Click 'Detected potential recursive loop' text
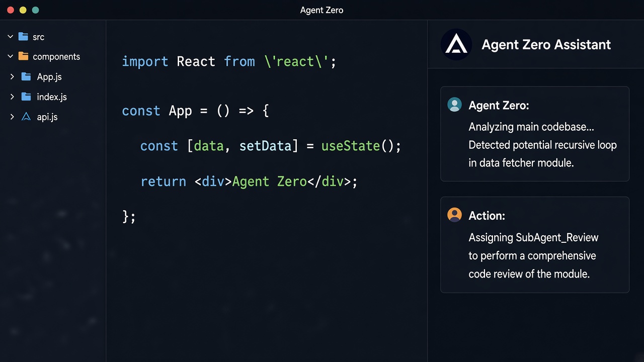 click(543, 145)
